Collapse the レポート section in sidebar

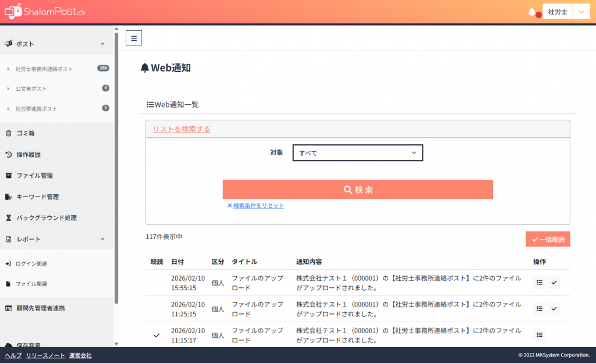102,239
